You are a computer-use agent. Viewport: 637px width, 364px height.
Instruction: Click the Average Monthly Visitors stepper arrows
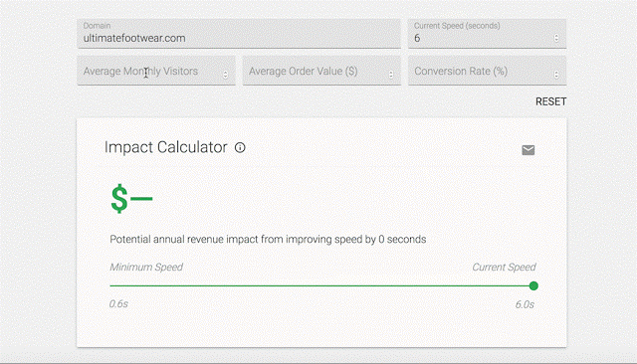click(226, 75)
